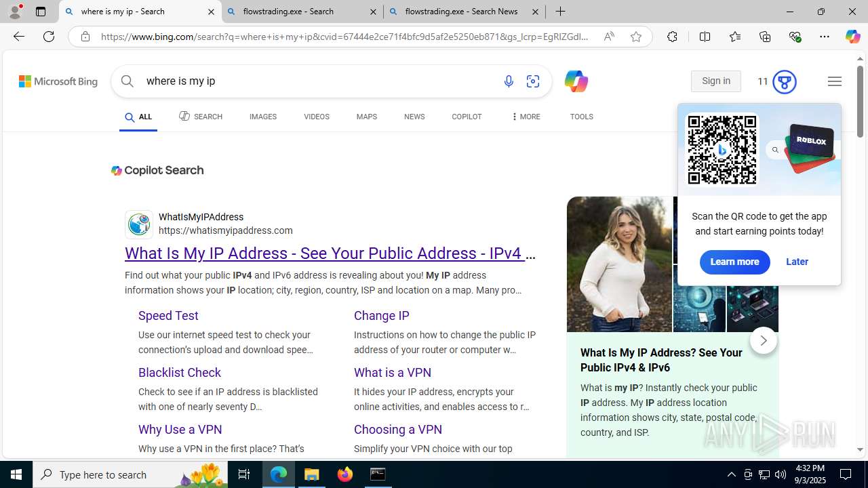Click the Copilot Search heading
This screenshot has height=488, width=868.
click(x=157, y=171)
